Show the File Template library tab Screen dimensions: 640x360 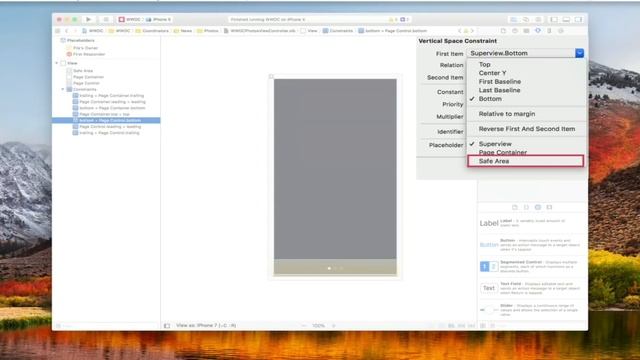point(515,207)
